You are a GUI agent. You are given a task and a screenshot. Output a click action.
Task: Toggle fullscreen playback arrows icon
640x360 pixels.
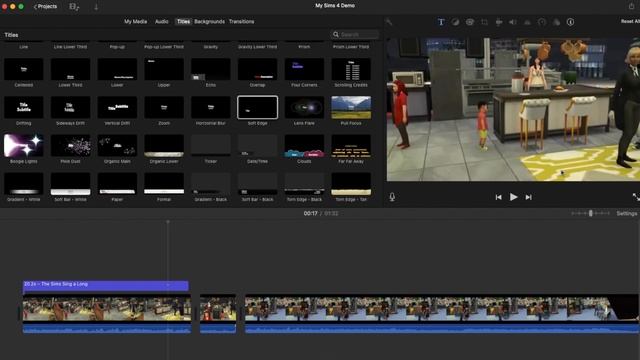point(636,197)
